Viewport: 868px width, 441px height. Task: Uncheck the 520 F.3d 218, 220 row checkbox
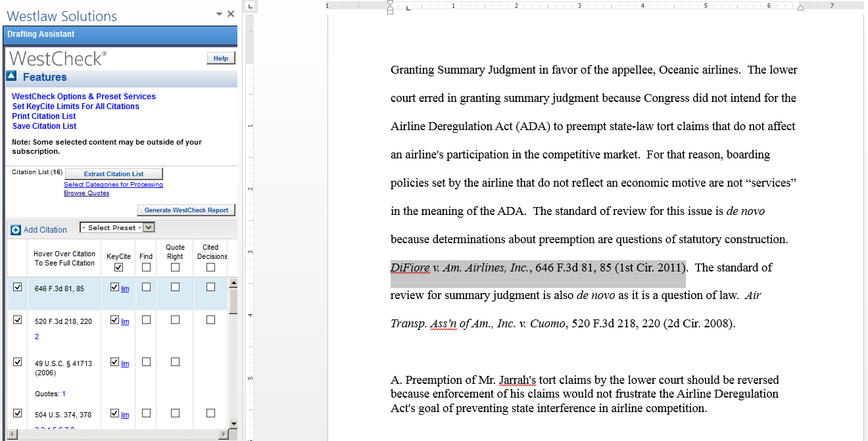18,319
